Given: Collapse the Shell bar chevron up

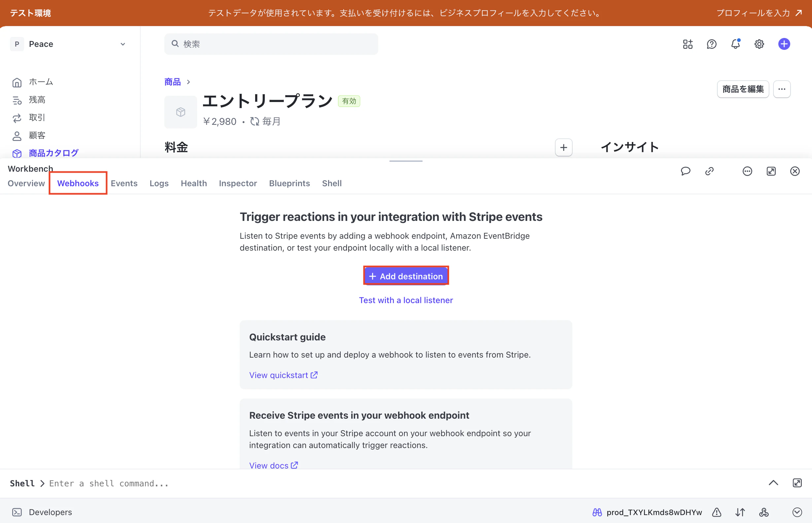Looking at the screenshot, I should click(x=773, y=483).
